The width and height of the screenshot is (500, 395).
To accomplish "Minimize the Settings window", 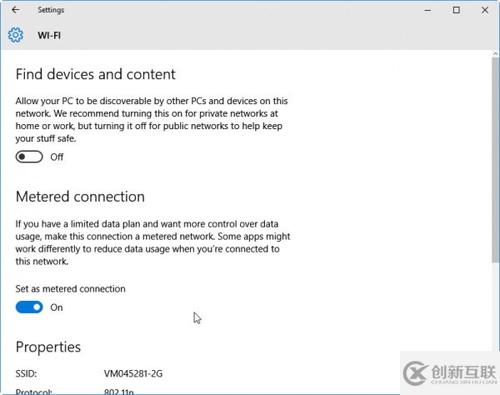I will (x=428, y=10).
